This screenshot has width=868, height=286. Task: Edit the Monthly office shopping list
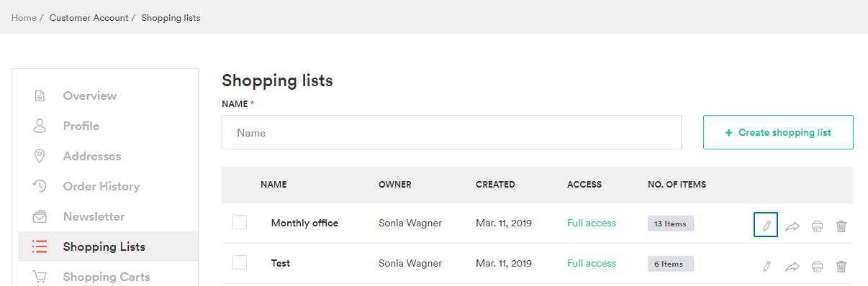coord(767,225)
